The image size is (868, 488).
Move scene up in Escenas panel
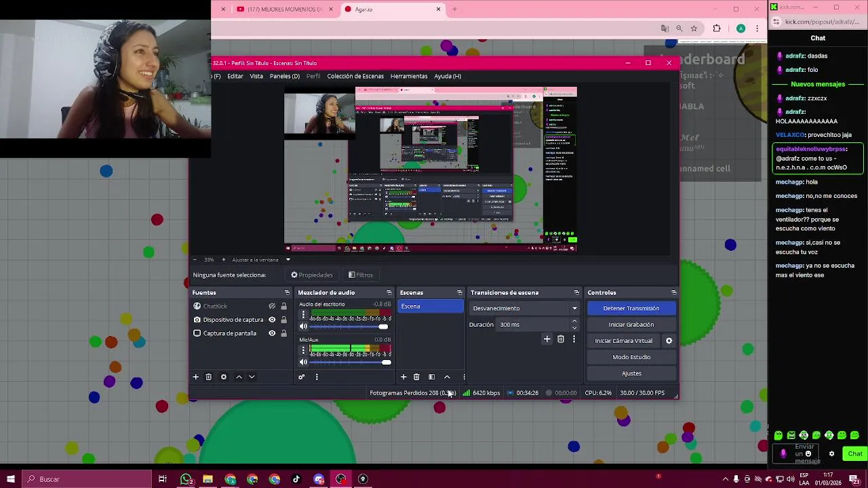pyautogui.click(x=447, y=377)
